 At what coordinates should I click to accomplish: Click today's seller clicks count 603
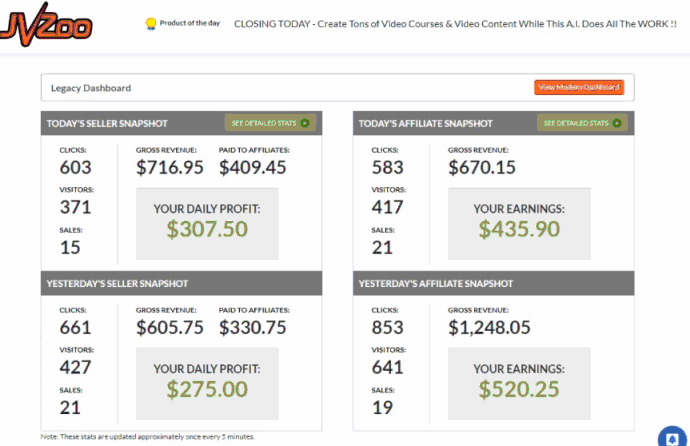(76, 168)
